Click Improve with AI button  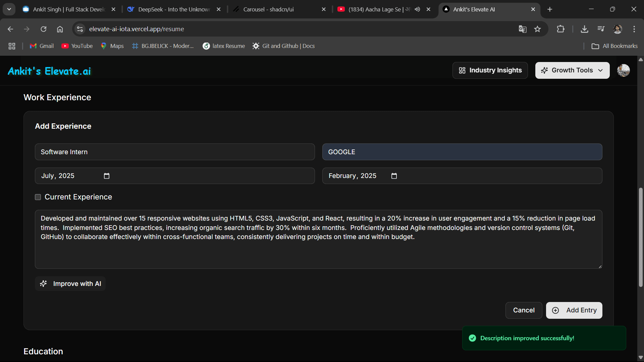click(70, 284)
